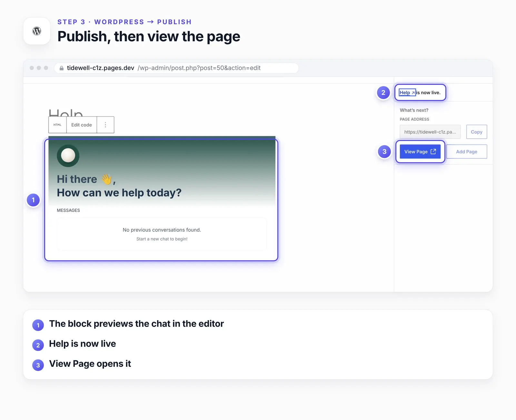Click 'How can we help today?' heading
The width and height of the screenshot is (516, 420).
(x=119, y=193)
